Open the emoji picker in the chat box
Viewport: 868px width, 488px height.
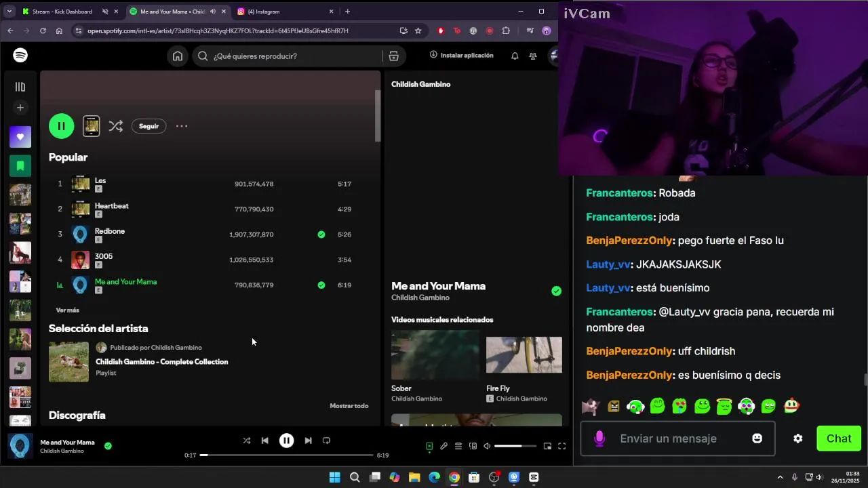(757, 439)
